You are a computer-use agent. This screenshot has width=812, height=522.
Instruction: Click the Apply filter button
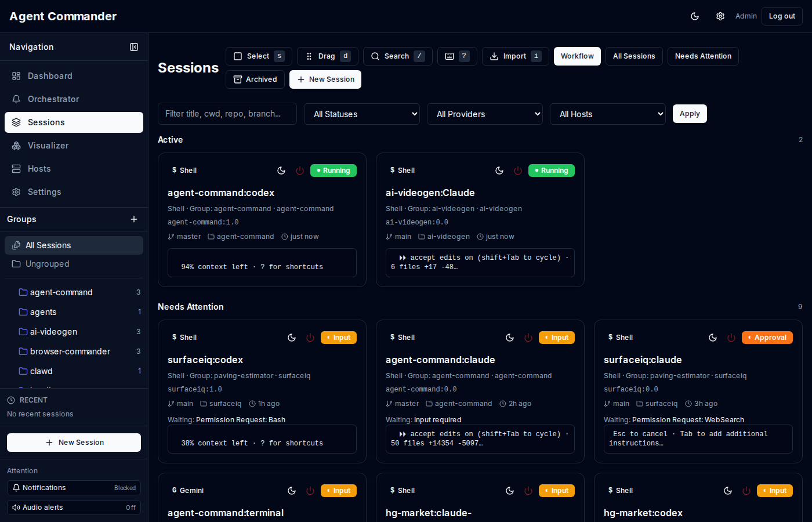690,114
